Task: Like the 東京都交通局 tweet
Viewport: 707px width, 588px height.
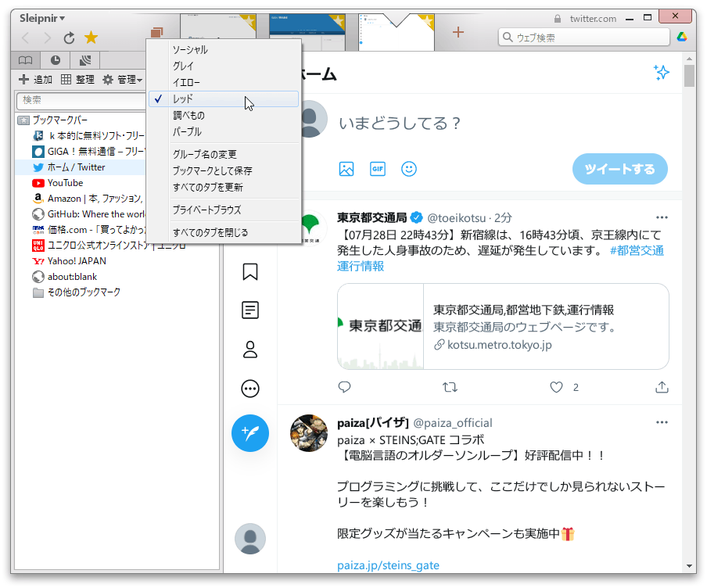Action: (556, 387)
